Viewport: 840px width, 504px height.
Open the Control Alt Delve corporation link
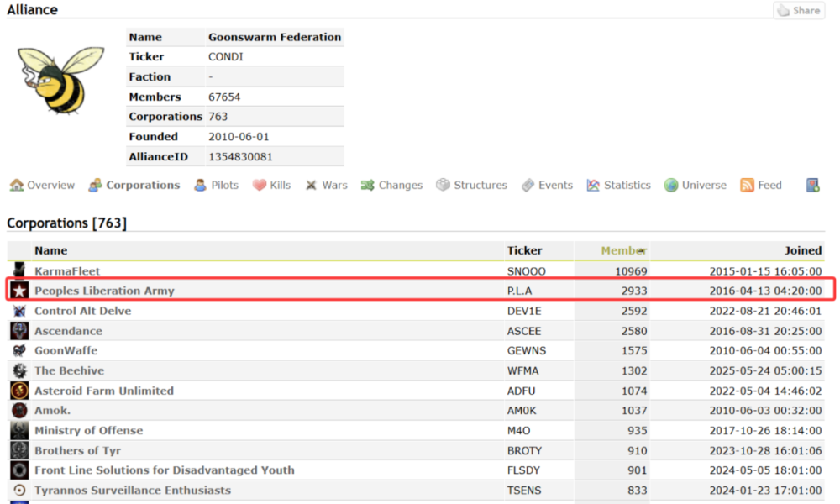point(82,311)
